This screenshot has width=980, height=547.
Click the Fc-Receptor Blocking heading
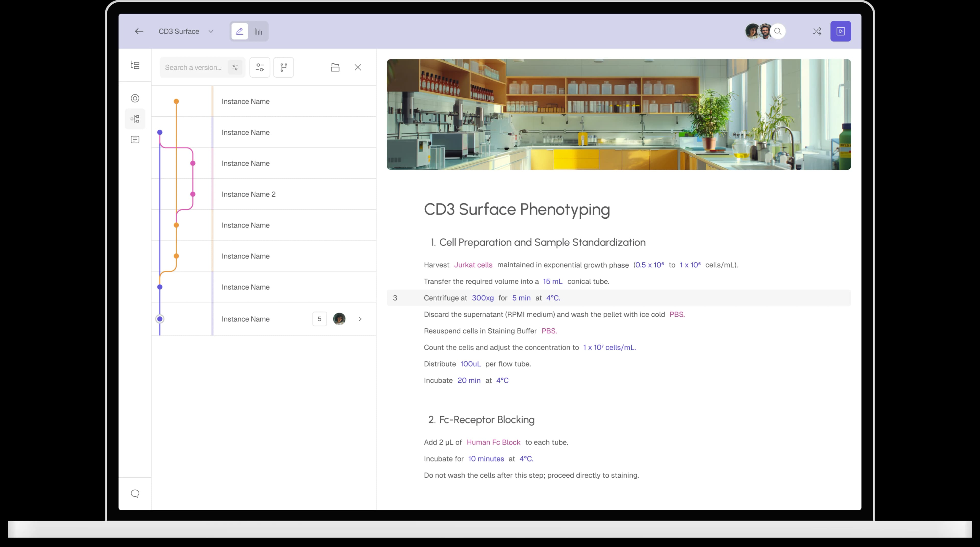click(487, 420)
